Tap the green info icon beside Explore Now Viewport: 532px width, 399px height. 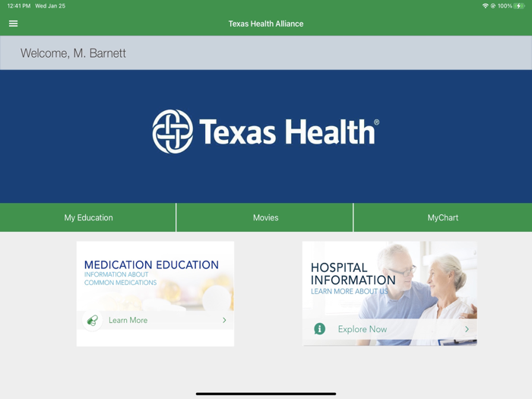[319, 328]
